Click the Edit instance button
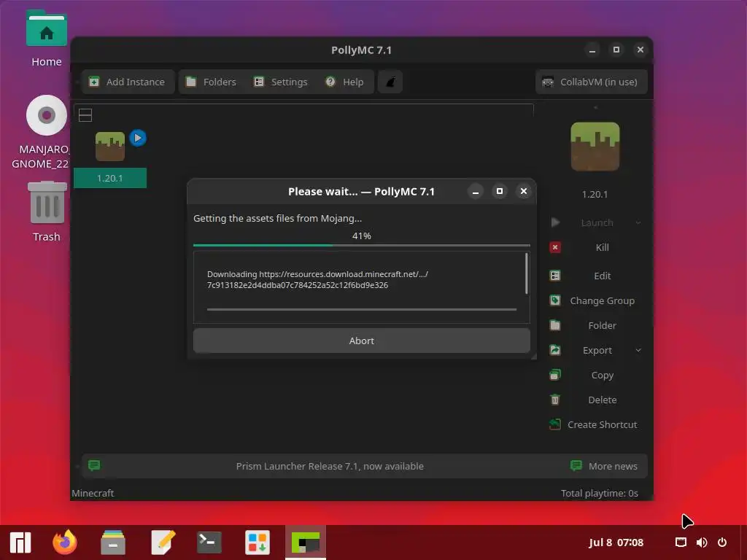 (x=595, y=276)
